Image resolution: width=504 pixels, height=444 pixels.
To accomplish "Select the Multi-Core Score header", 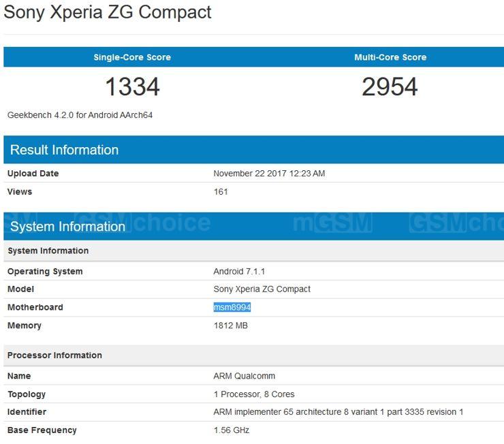I will (390, 57).
